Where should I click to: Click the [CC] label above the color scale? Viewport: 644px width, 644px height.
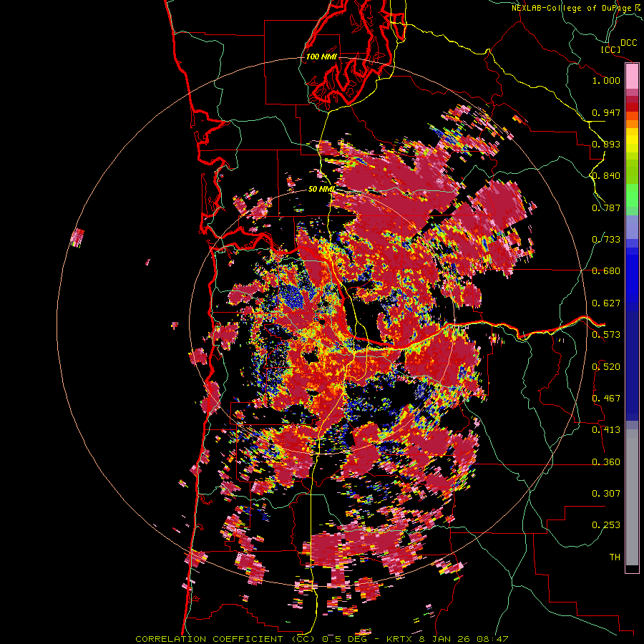tap(611, 49)
